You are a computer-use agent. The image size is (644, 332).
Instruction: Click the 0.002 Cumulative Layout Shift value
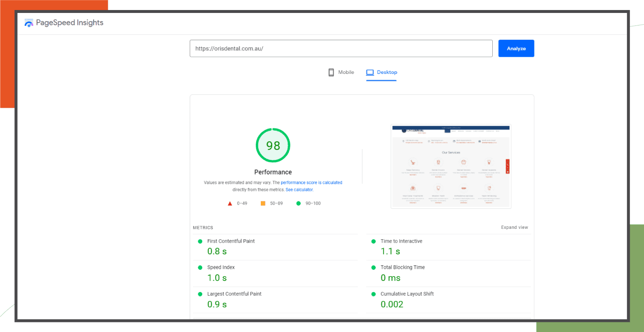392,304
